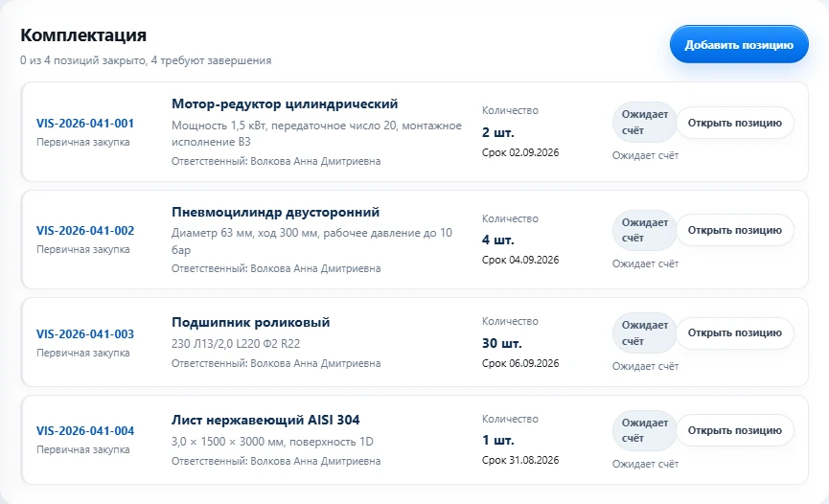The height and width of the screenshot is (504, 829).
Task: Click Количество label in Подшипник роликовый card
Action: click(x=510, y=321)
